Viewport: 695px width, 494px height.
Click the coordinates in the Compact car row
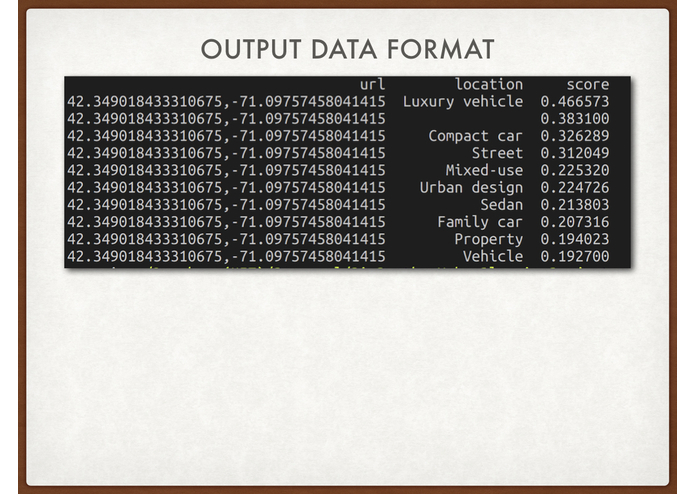pyautogui.click(x=226, y=136)
